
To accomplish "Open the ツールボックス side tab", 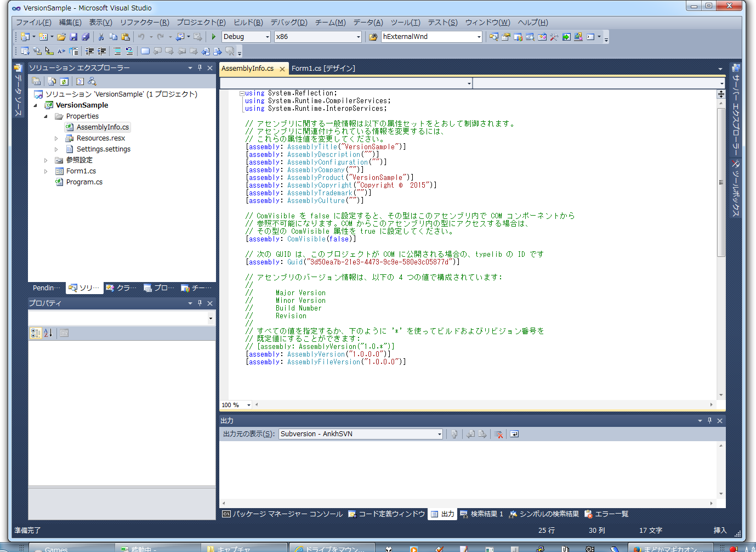I will 736,188.
